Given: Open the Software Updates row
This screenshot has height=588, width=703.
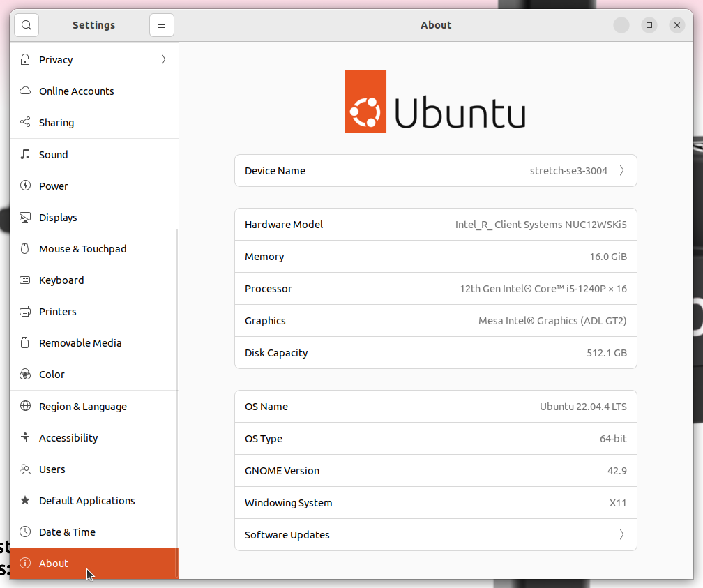Looking at the screenshot, I should coord(436,534).
